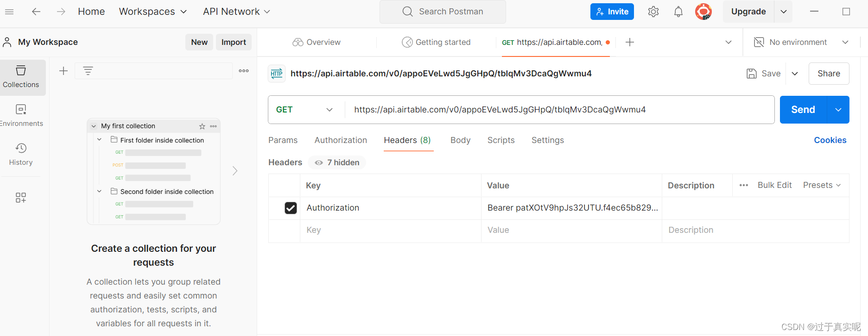
Task: Open the Workspaces dropdown
Action: pyautogui.click(x=152, y=12)
